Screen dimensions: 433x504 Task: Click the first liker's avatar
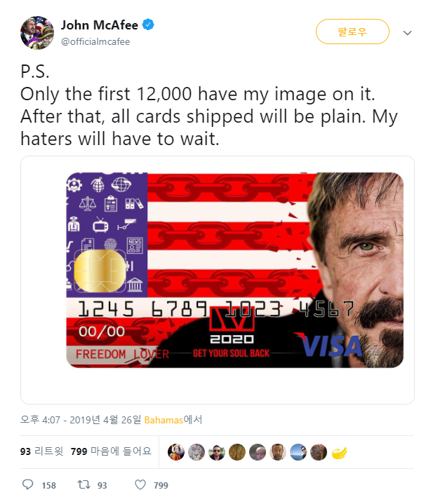[176, 452]
